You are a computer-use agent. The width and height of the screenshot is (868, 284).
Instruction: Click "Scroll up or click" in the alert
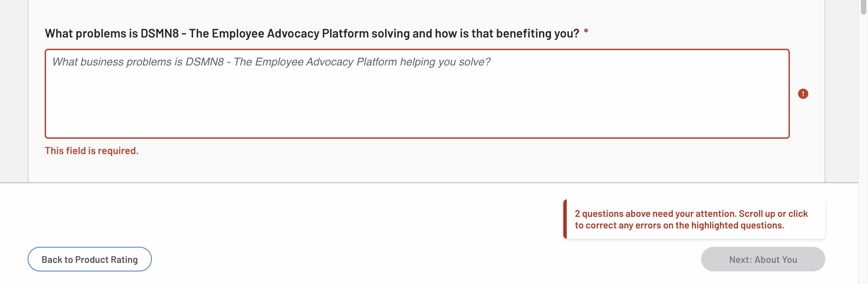[x=773, y=214]
